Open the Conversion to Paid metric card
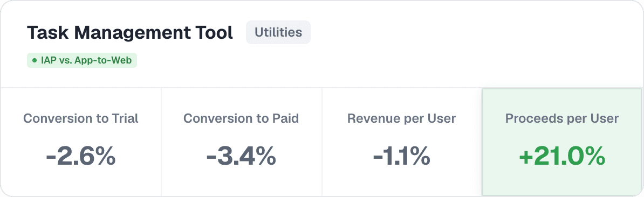This screenshot has width=644, height=197. tap(242, 142)
